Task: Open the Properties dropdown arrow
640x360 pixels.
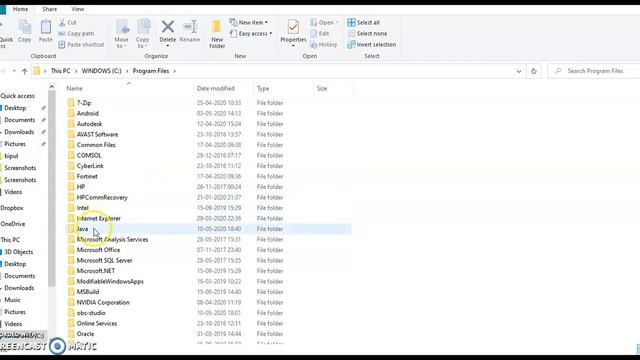Action: pyautogui.click(x=293, y=45)
